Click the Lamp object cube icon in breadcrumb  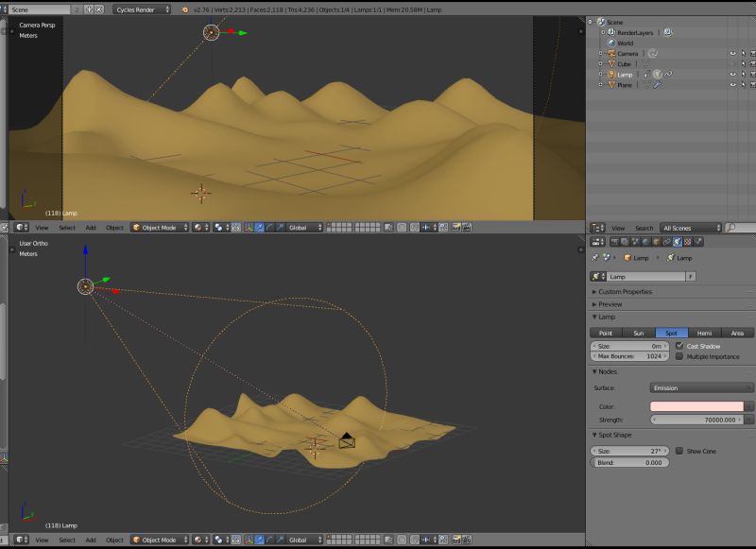coord(627,258)
